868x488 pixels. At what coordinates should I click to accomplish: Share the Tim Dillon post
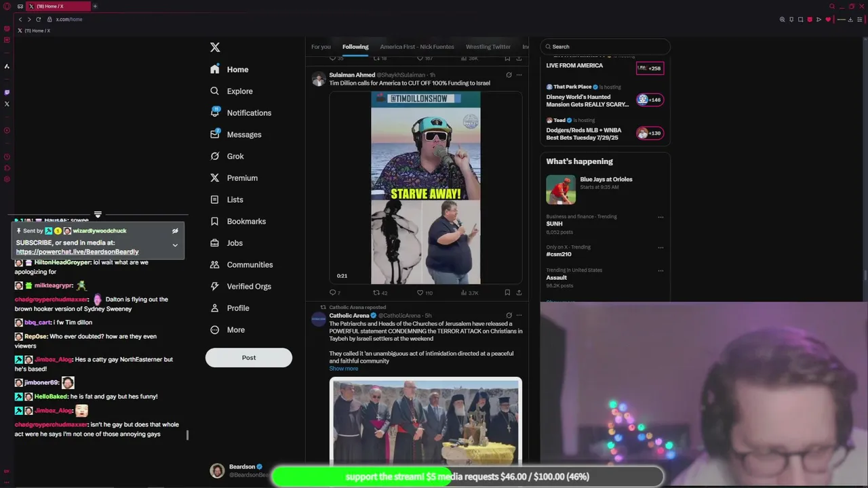519,293
